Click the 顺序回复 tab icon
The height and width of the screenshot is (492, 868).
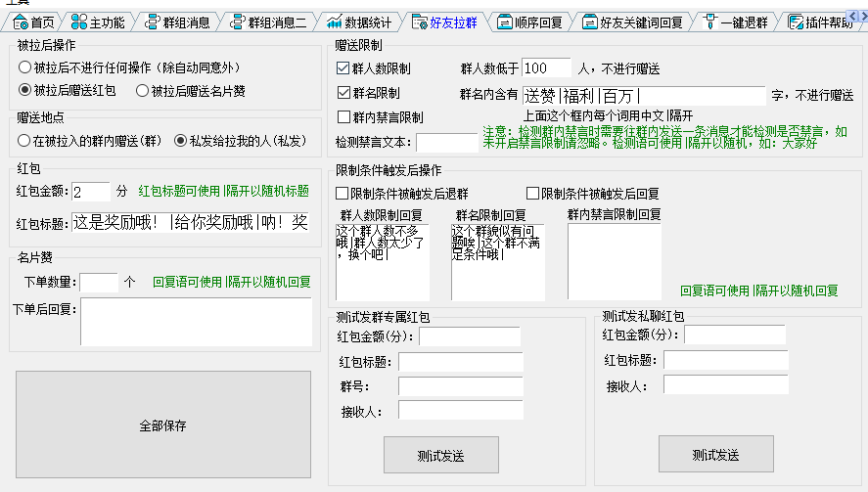click(504, 22)
